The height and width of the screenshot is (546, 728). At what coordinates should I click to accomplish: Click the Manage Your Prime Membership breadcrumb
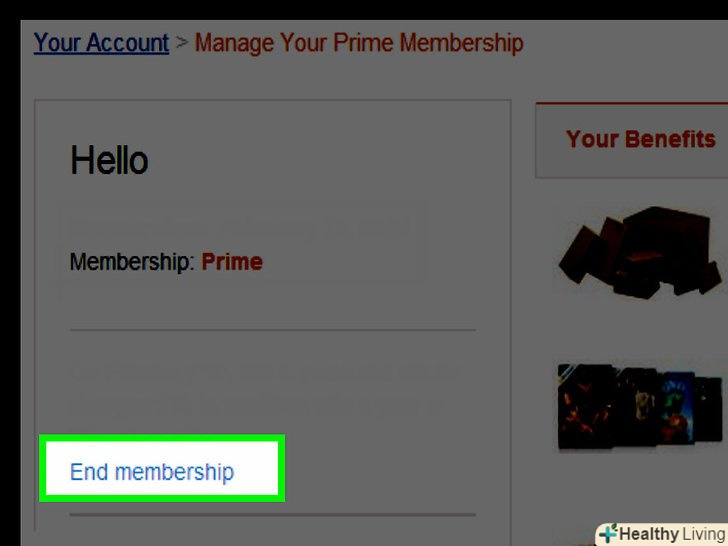pyautogui.click(x=359, y=44)
